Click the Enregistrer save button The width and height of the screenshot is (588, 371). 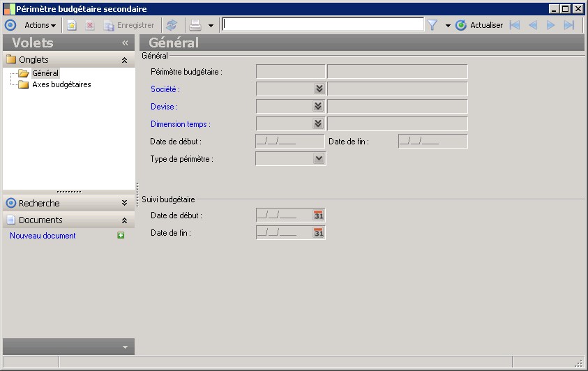129,26
